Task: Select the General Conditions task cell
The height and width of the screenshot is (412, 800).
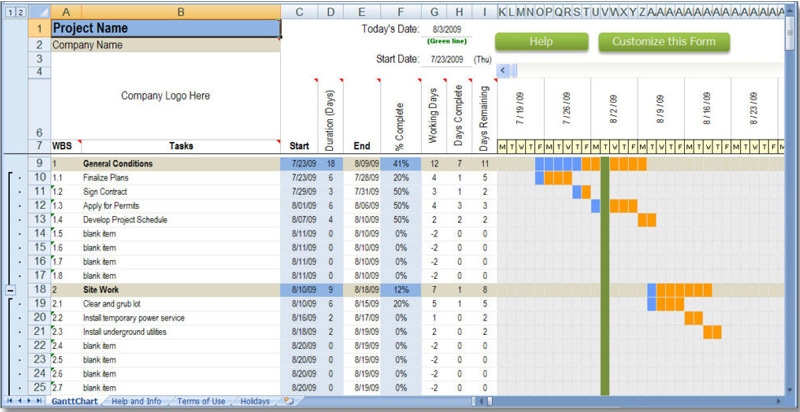Action: [x=181, y=164]
